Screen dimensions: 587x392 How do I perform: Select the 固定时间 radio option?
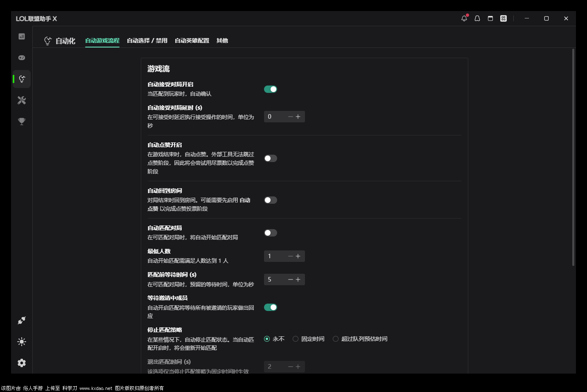point(296,339)
